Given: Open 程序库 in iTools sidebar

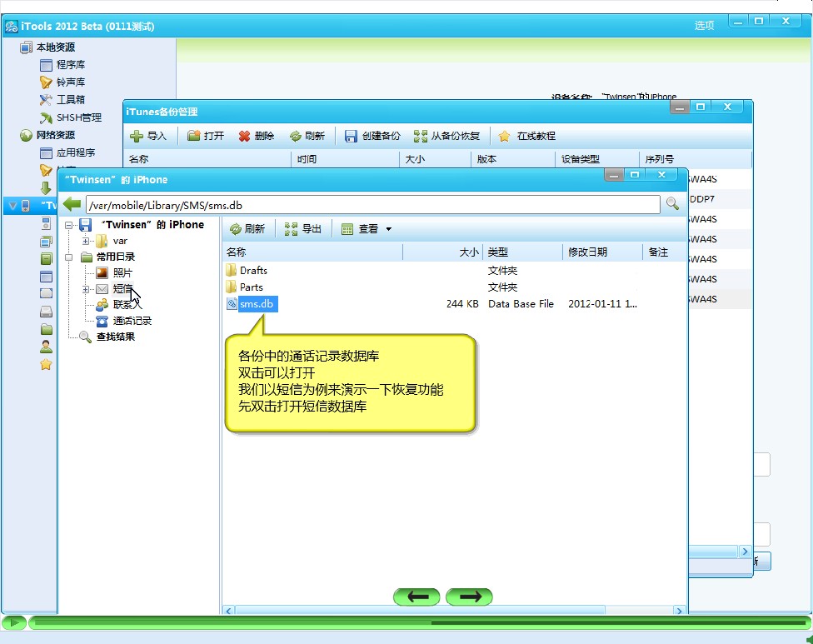Looking at the screenshot, I should (x=62, y=65).
